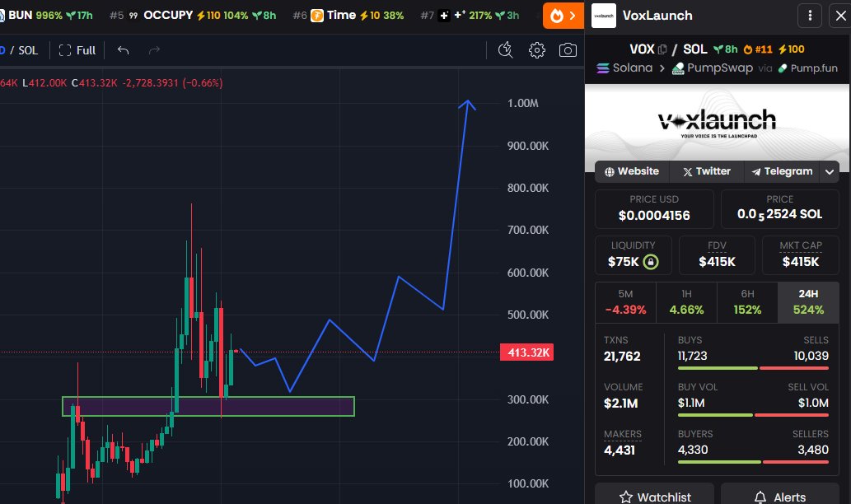Image resolution: width=851 pixels, height=504 pixels.
Task: Select the 6H timeframe tab
Action: click(747, 302)
